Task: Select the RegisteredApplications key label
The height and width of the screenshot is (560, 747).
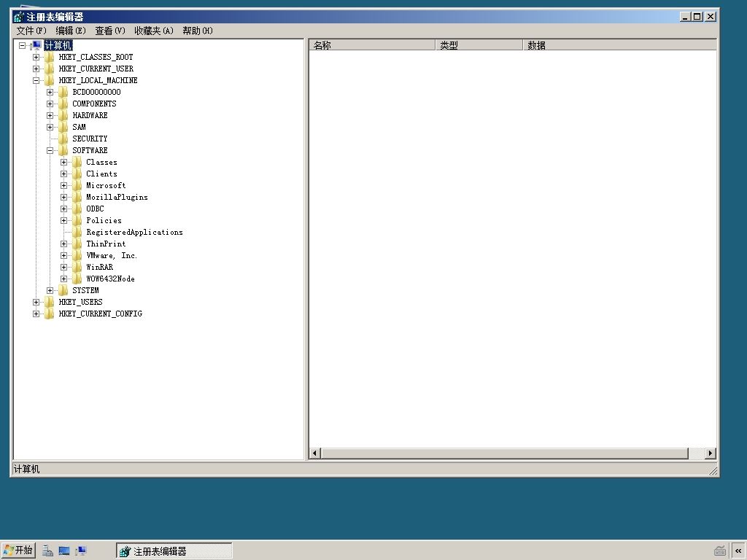Action: click(x=134, y=233)
